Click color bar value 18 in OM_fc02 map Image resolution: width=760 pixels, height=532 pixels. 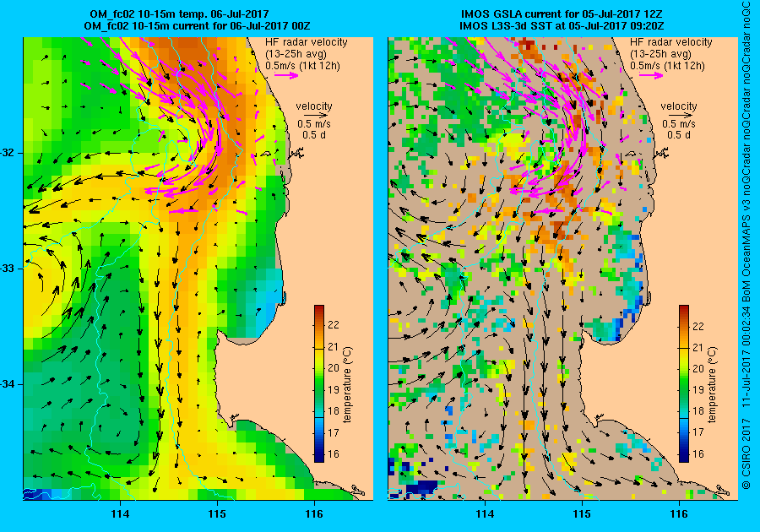coord(334,411)
